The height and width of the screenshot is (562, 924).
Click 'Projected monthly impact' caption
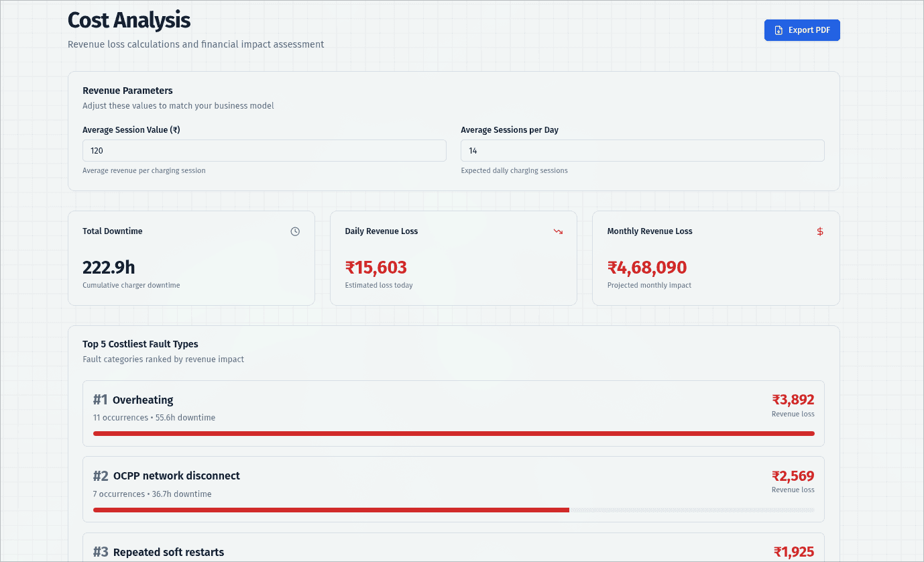[649, 285]
